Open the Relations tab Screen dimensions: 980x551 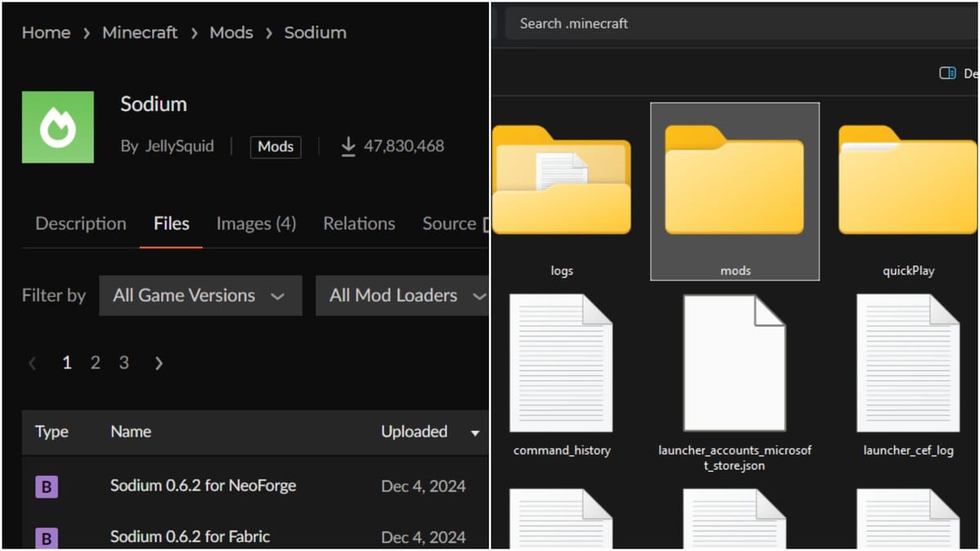[359, 223]
